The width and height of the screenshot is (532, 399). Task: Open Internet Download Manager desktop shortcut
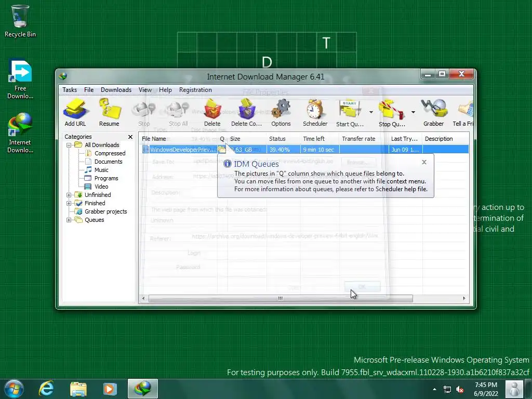pyautogui.click(x=20, y=133)
